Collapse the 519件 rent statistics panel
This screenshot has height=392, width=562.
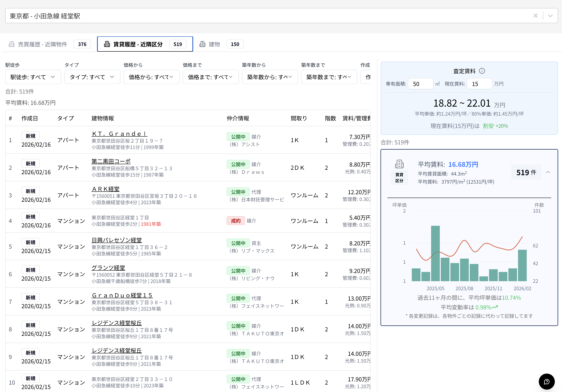(x=548, y=172)
